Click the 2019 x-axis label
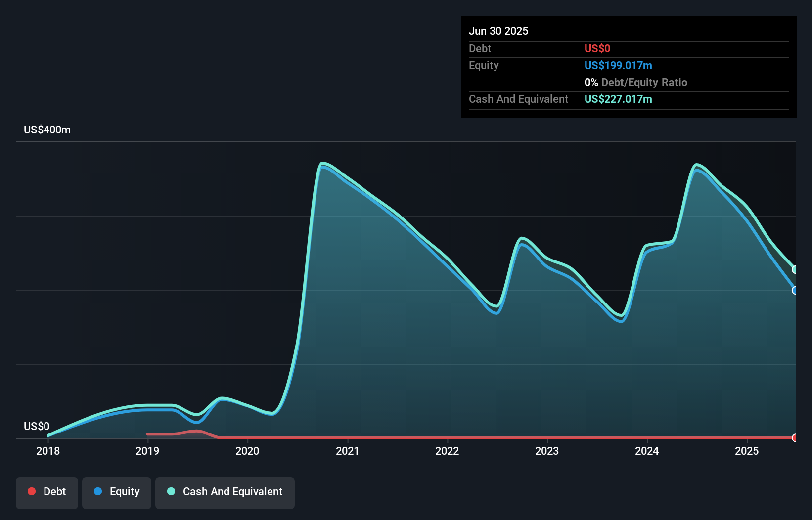Viewport: 812px width, 520px height. tap(147, 451)
